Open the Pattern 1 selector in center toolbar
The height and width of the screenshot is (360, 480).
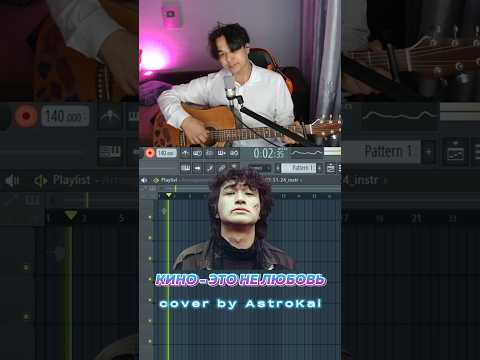[298, 168]
